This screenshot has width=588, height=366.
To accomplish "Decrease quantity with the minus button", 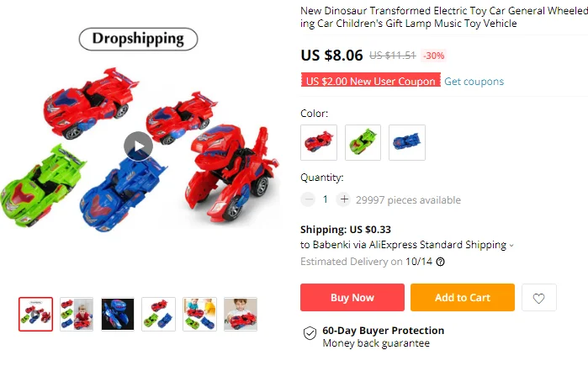I will pyautogui.click(x=308, y=199).
